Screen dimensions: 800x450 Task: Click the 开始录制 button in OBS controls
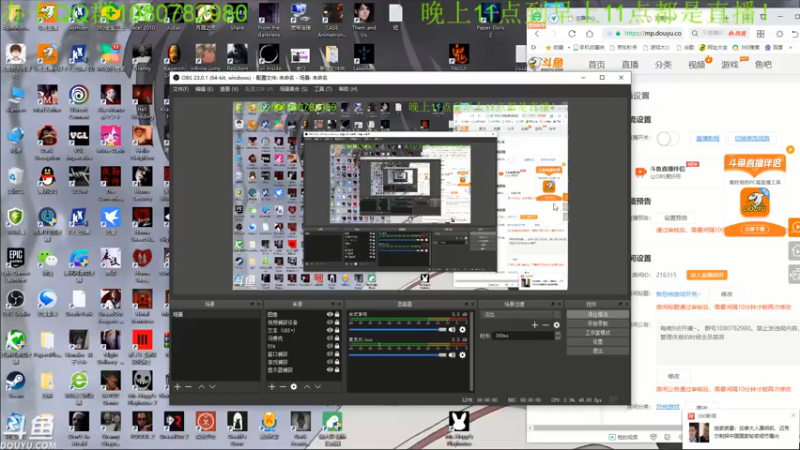(x=597, y=323)
